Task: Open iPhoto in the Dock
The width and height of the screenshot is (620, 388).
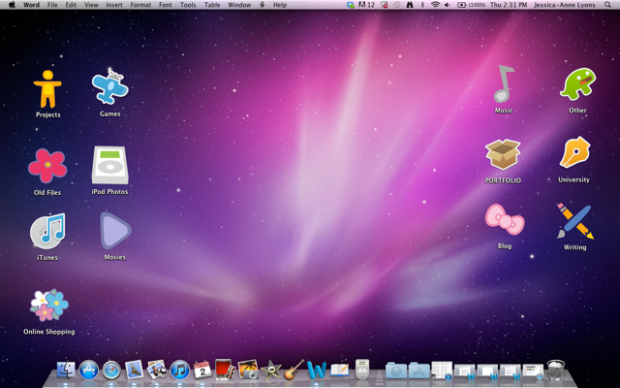Action: tap(248, 370)
